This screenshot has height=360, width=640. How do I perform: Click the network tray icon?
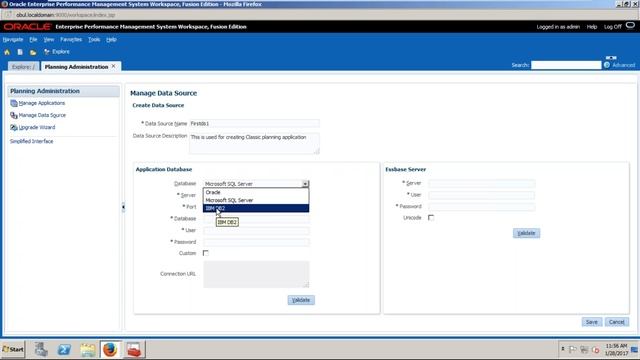(584, 350)
